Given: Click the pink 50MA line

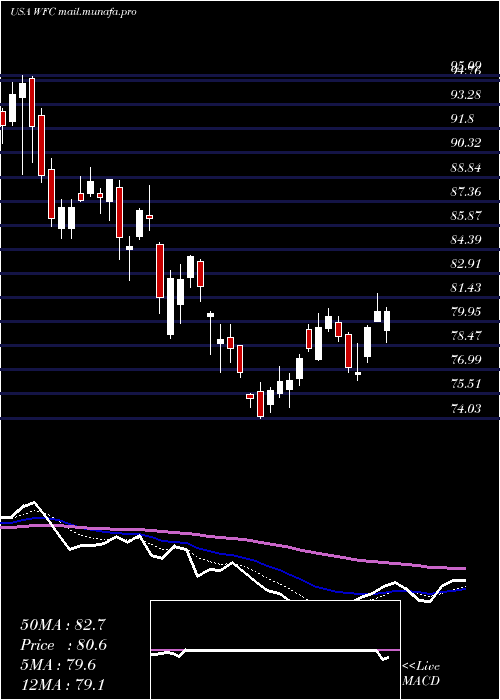Looking at the screenshot, I should 232,539.
